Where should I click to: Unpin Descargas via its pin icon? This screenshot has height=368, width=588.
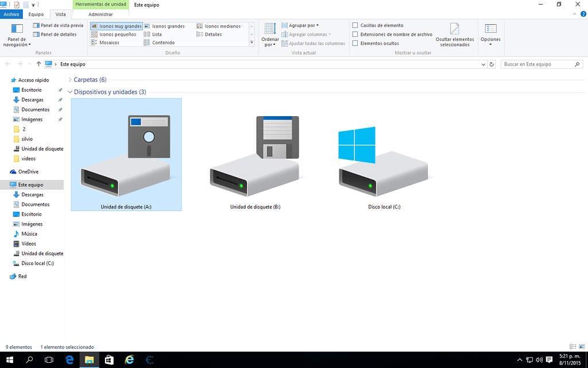[x=60, y=100]
